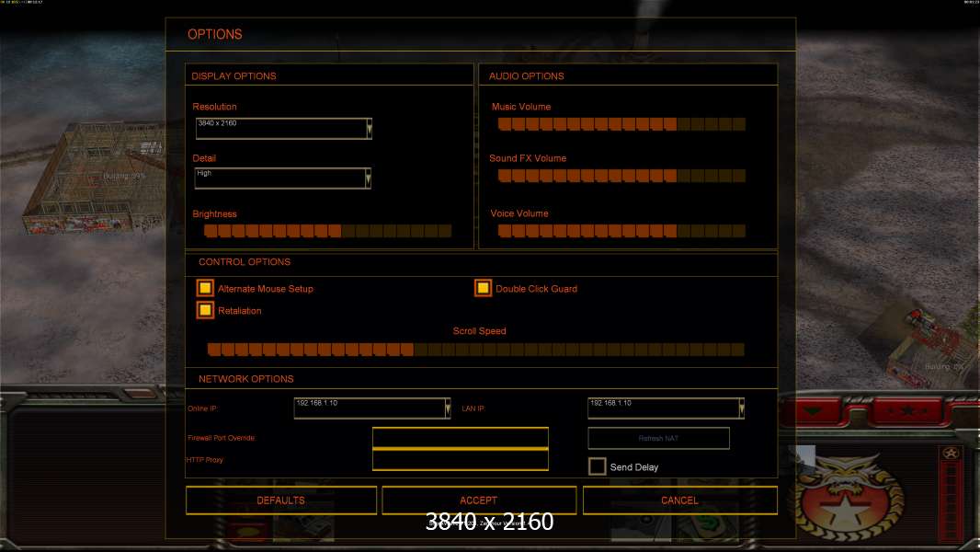980x552 pixels.
Task: Click the red down-arrow HUD button
Action: pyautogui.click(x=813, y=411)
